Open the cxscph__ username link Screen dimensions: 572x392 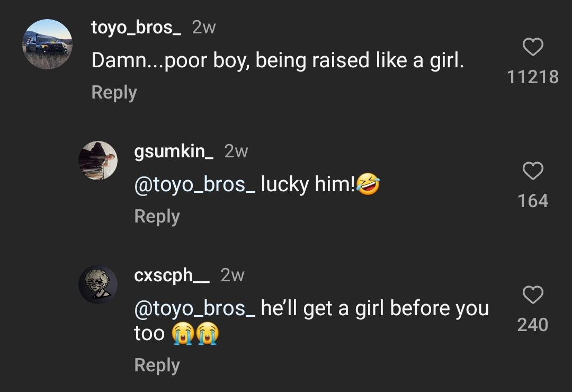(172, 275)
